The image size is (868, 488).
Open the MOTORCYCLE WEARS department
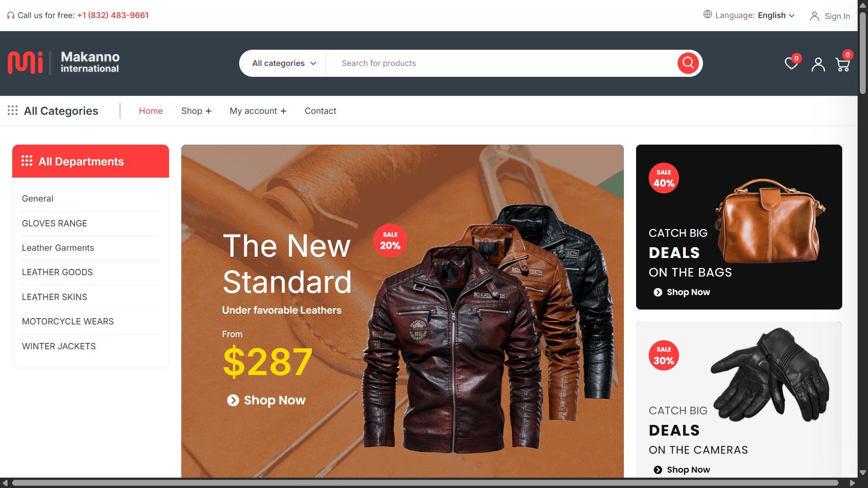pos(68,321)
